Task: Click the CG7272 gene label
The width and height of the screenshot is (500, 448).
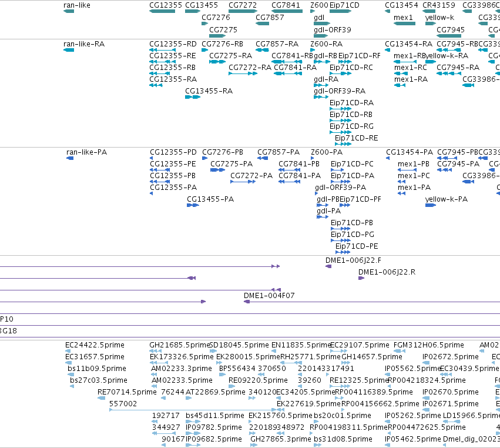Action: [243, 5]
